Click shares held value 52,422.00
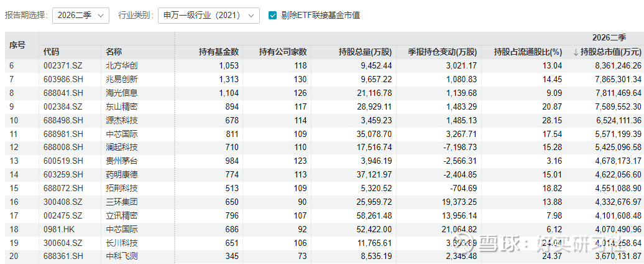This screenshot has height=264, width=644. pos(375,229)
